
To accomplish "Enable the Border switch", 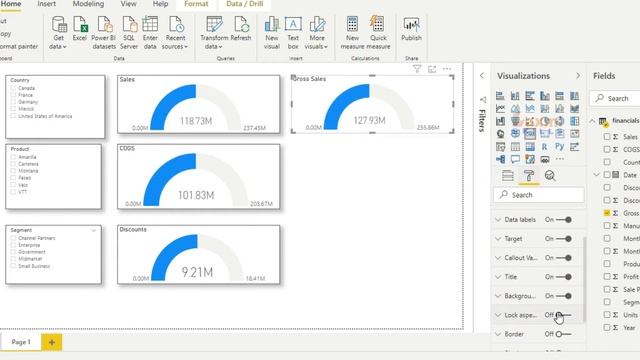I will (564, 334).
